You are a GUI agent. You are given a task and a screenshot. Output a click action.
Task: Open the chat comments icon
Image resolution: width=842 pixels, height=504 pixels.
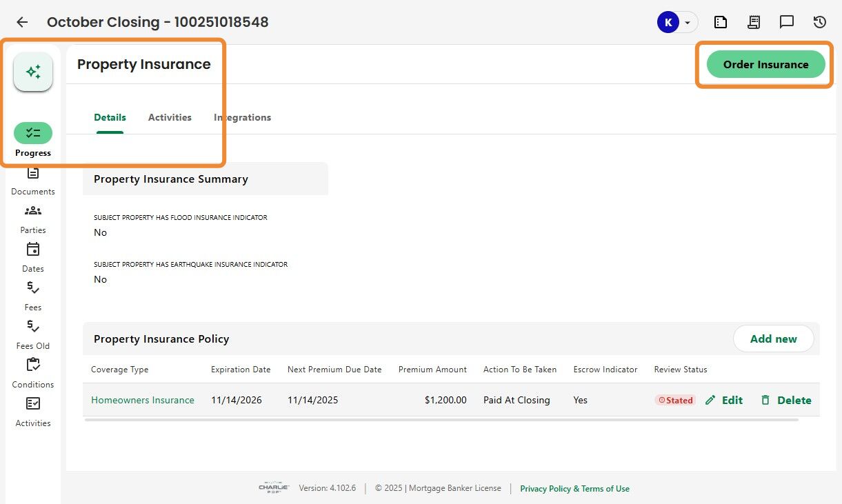click(x=787, y=22)
